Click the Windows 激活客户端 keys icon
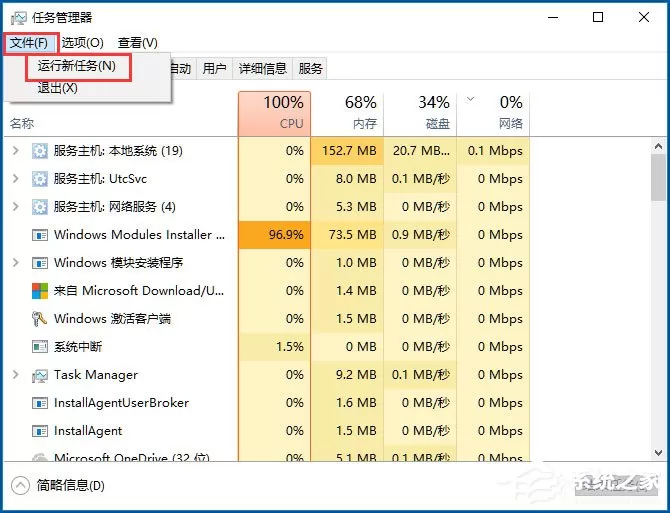 [x=39, y=319]
